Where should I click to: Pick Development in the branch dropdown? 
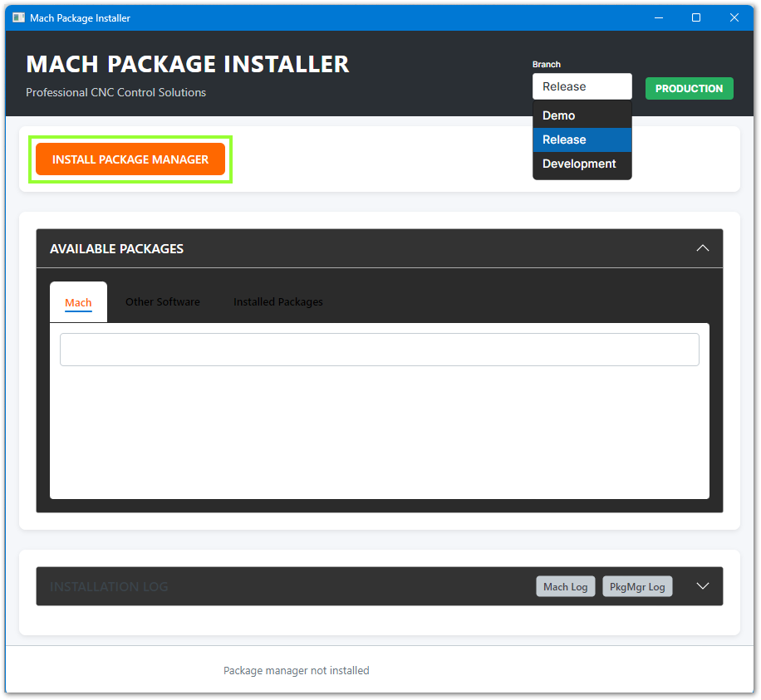click(582, 164)
